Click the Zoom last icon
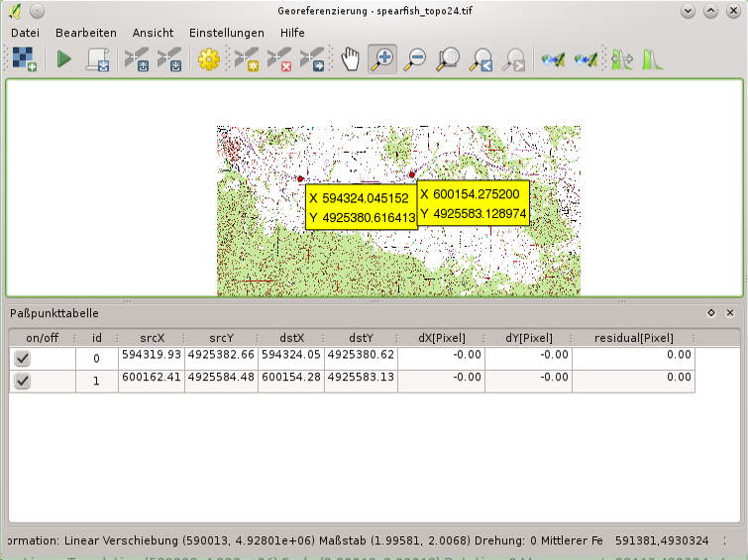The image size is (748, 560). pos(481,59)
